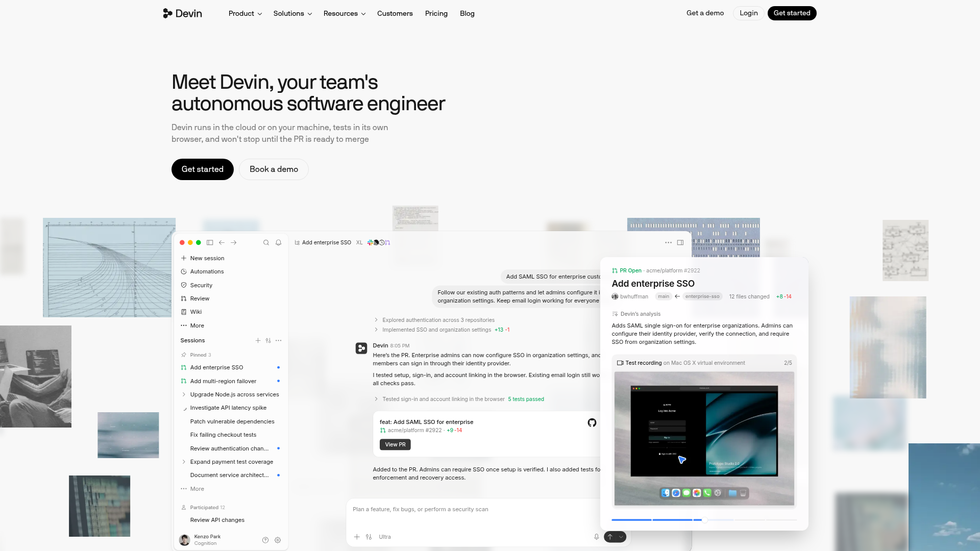Click header Get started button
This screenshot has height=551, width=980.
(x=792, y=13)
